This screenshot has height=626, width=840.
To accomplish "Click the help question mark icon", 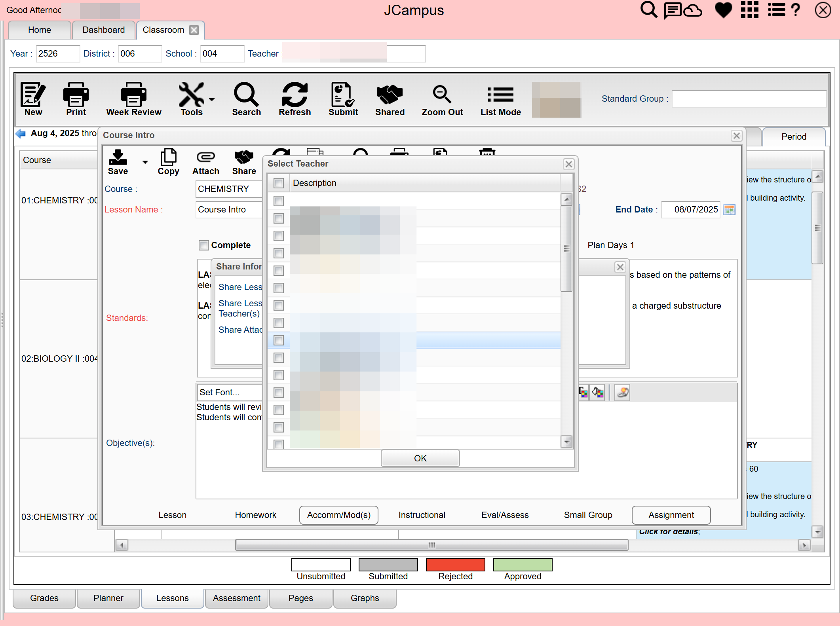I will click(795, 10).
